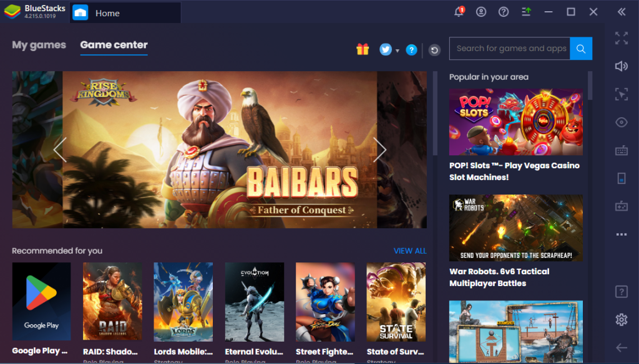Screen dimensions: 639x364
Task: Advance to next banner slide arrow
Action: [379, 150]
